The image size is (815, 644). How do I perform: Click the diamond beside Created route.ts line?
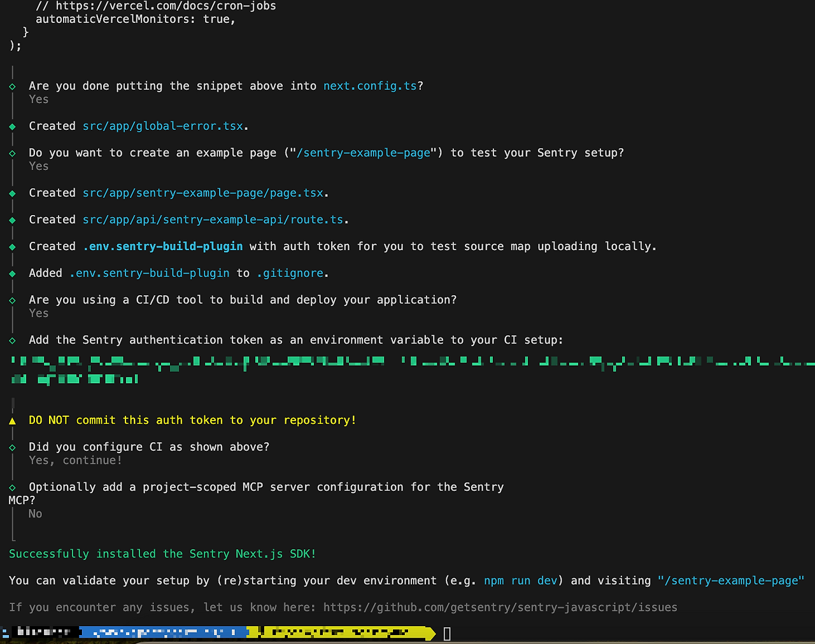pos(12,220)
